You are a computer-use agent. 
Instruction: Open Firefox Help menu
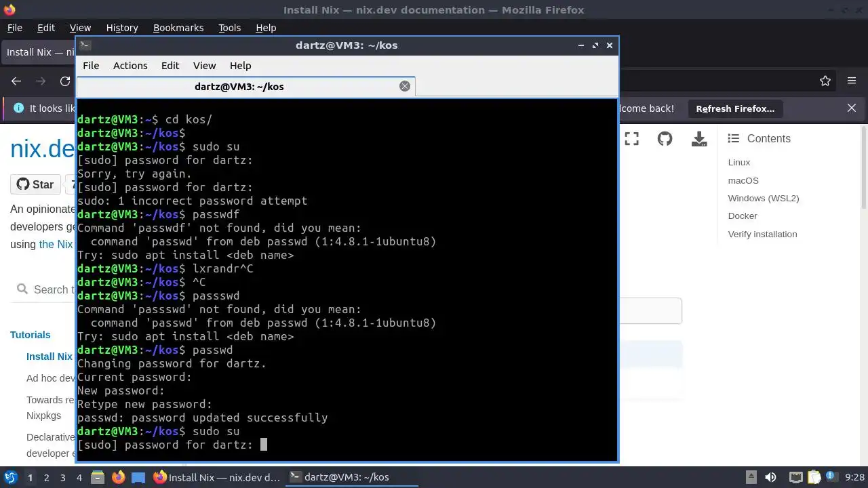[266, 28]
